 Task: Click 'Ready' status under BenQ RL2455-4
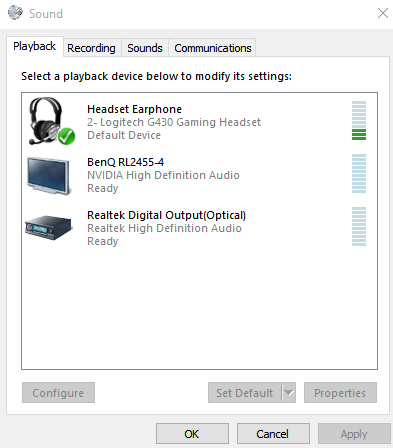click(103, 188)
